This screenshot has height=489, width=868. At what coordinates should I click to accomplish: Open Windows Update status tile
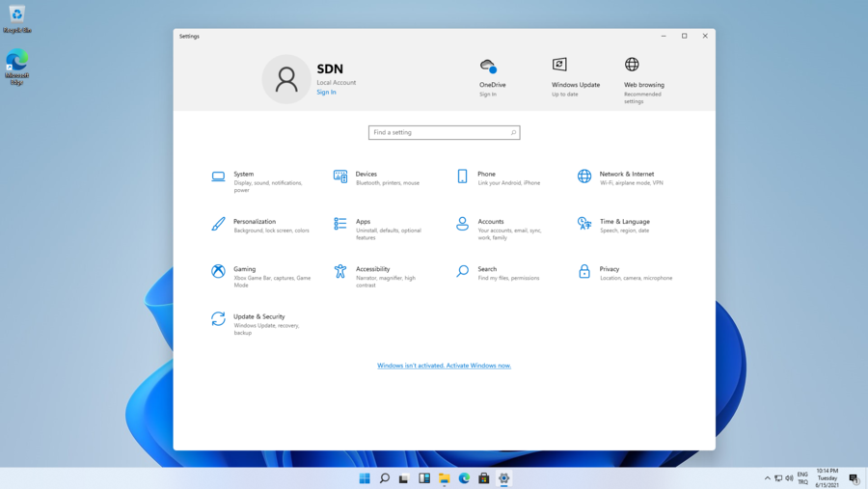[x=575, y=75]
